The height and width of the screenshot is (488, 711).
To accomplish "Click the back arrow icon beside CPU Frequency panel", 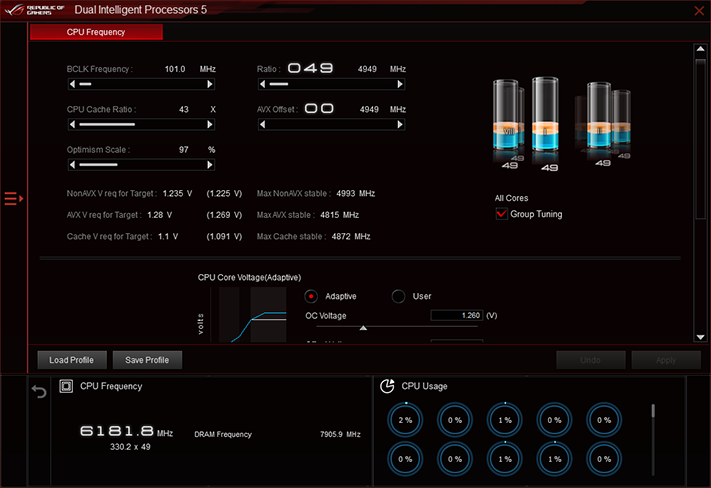I will pos(39,391).
